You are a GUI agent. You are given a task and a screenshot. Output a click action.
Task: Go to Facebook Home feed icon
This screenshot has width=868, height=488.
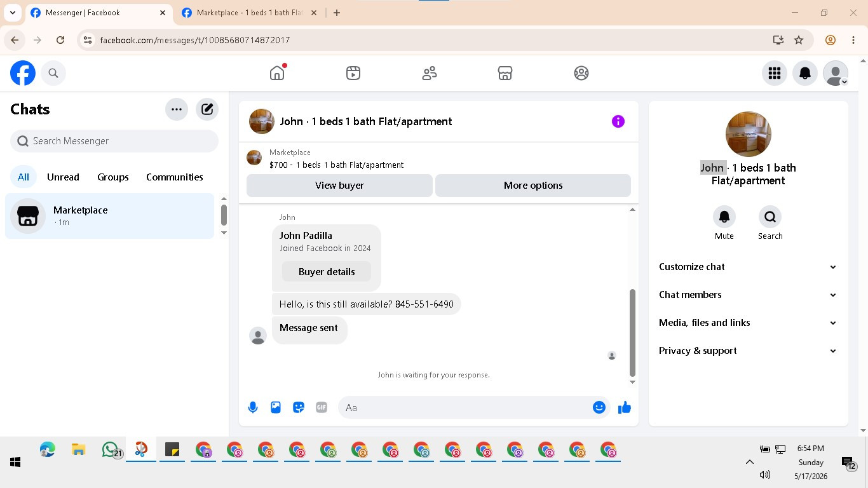pos(277,73)
